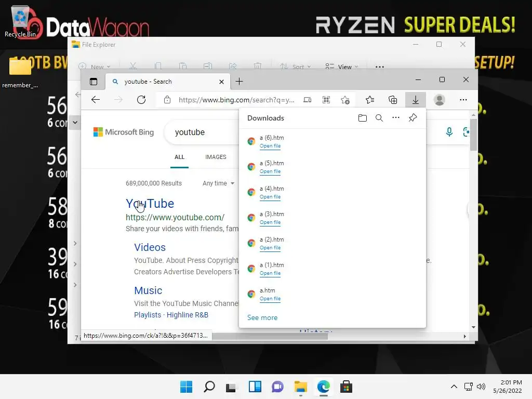Open the youtube.com URL link
The height and width of the screenshot is (399, 532).
175,217
